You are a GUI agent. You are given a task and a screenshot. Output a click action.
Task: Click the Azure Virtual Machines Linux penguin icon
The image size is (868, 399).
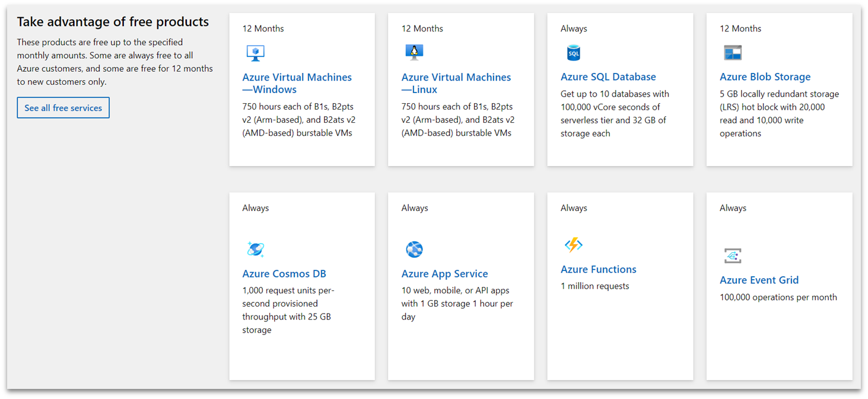[414, 52]
